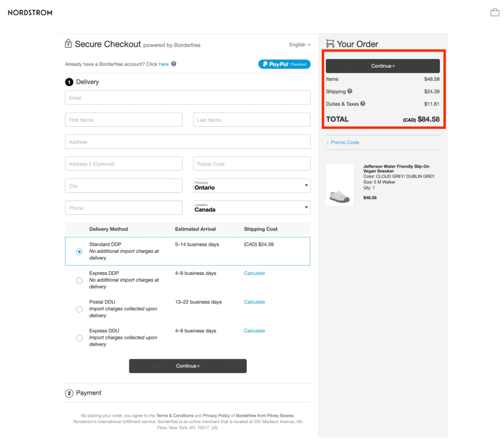
Task: Start PayPal Checkout
Action: click(284, 64)
